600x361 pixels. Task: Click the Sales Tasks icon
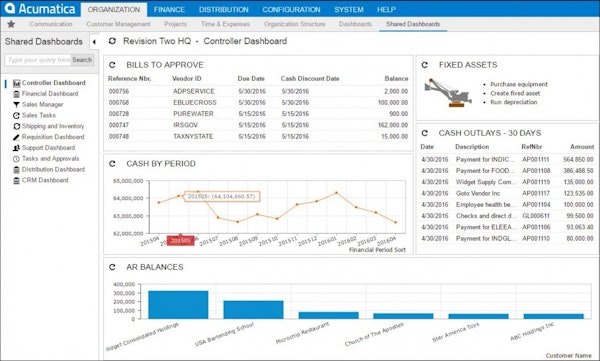tap(16, 116)
